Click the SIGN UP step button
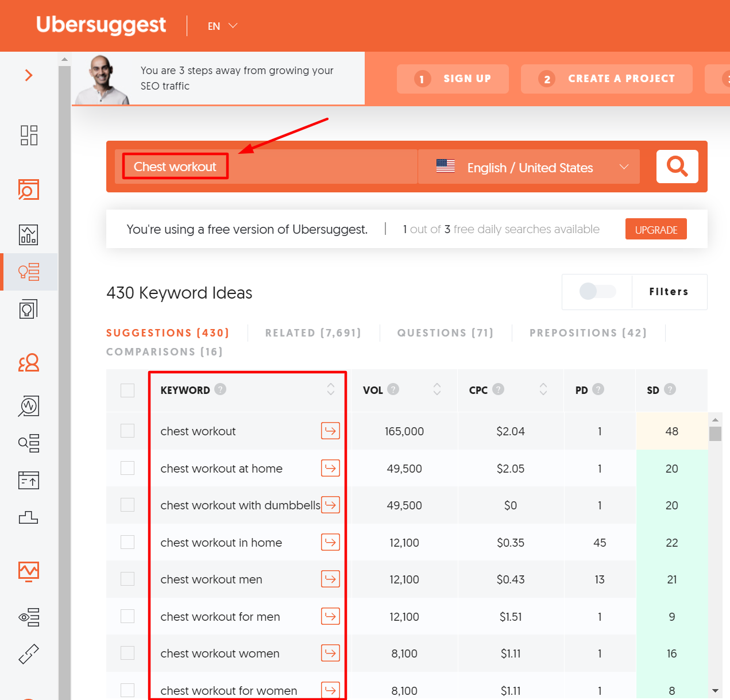 (453, 79)
